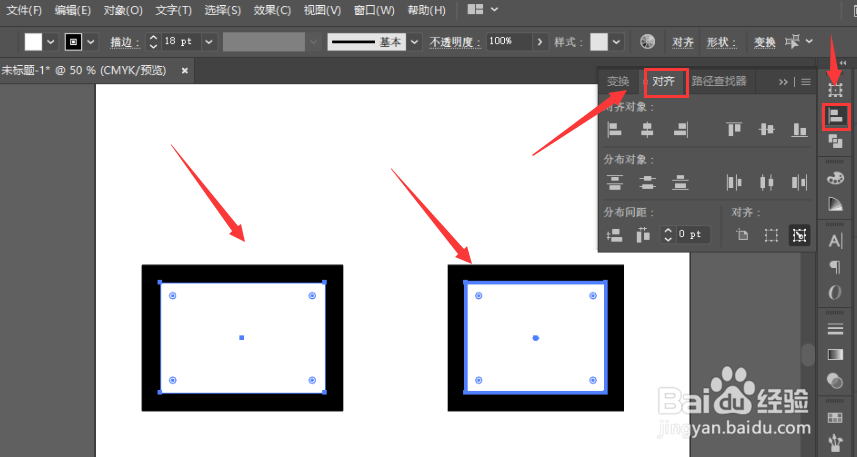Click horizontal distribute right icon
The height and width of the screenshot is (457, 857).
pos(800,182)
